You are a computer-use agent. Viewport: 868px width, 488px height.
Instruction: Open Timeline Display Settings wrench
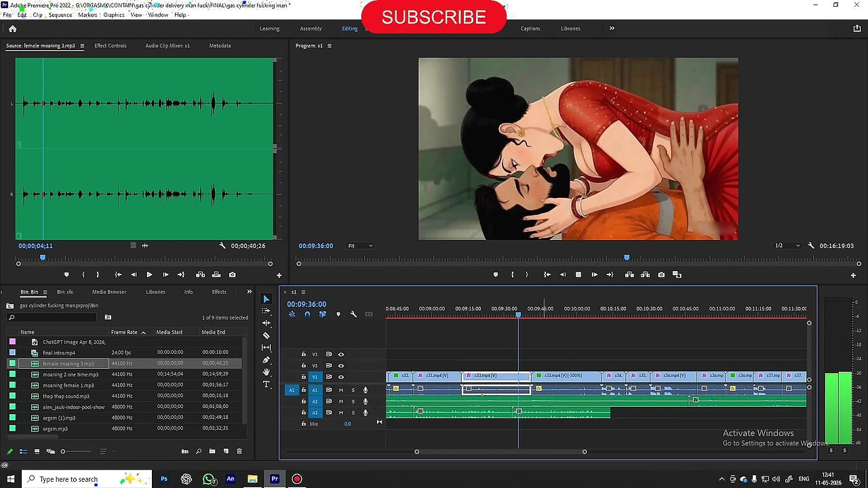pos(353,314)
